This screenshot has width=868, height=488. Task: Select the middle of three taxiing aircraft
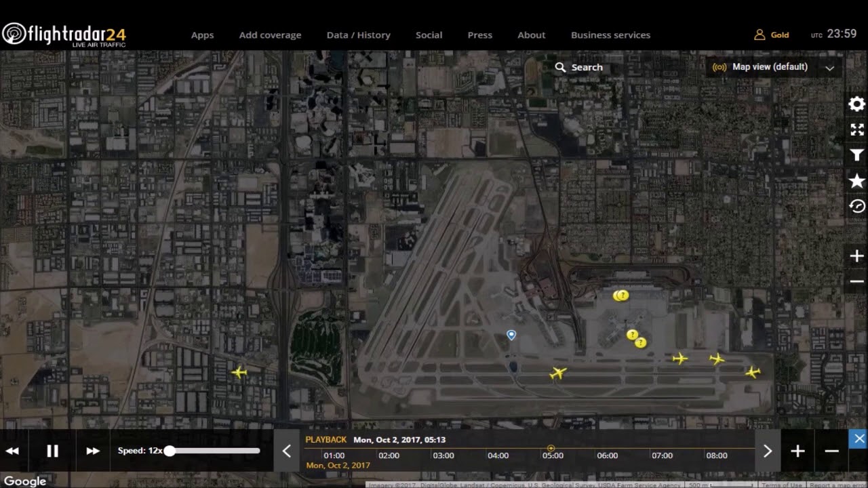pyautogui.click(x=717, y=359)
